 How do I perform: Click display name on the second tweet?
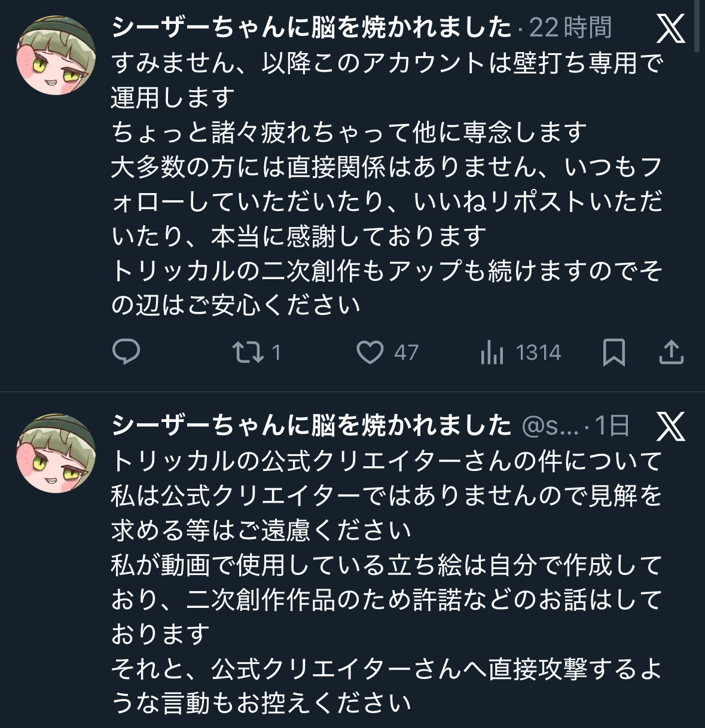point(311,426)
